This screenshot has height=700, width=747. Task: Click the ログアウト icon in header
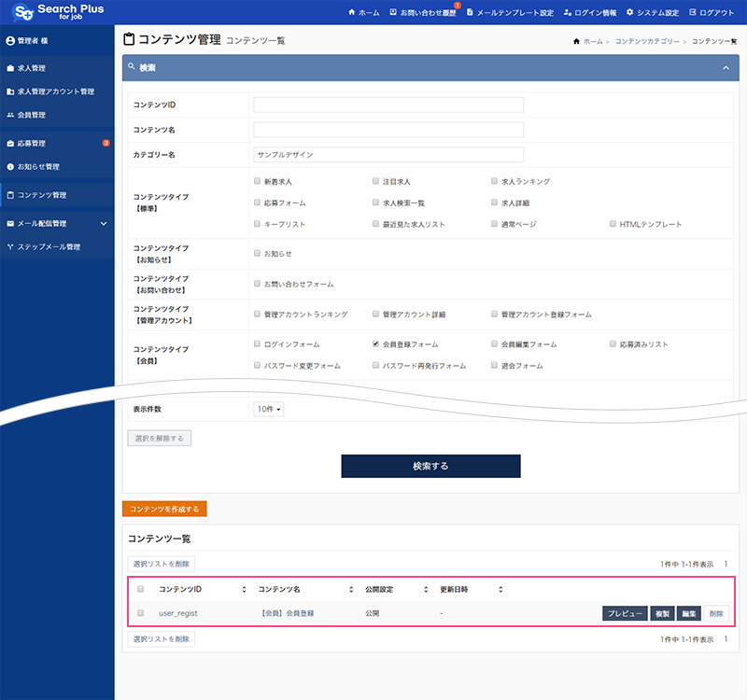point(692,13)
